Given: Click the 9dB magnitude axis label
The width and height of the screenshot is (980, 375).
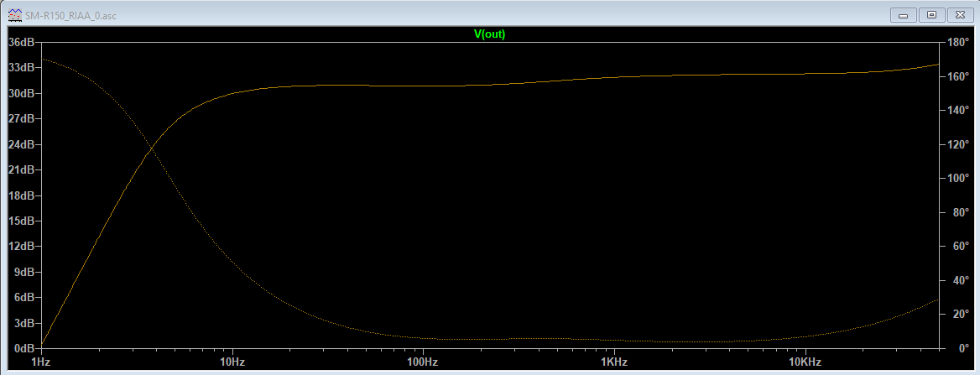Looking at the screenshot, I should [x=23, y=272].
